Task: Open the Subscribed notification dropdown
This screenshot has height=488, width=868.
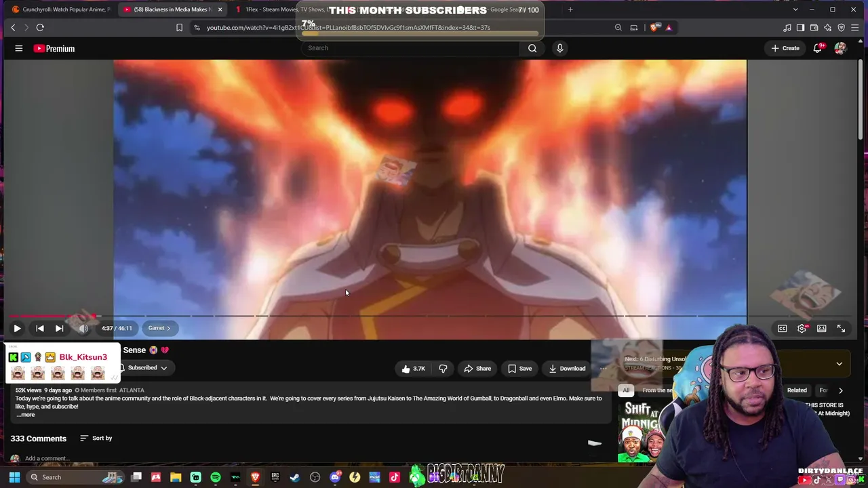Action: (x=144, y=367)
